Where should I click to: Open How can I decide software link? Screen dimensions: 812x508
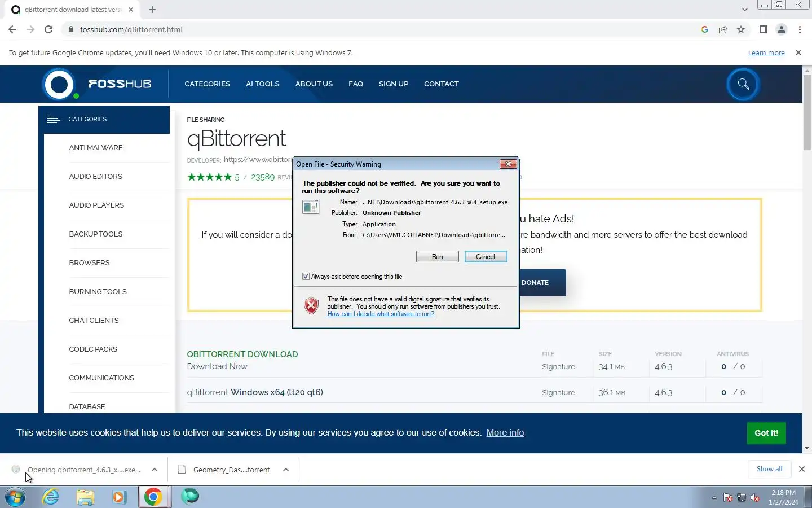[x=381, y=314]
